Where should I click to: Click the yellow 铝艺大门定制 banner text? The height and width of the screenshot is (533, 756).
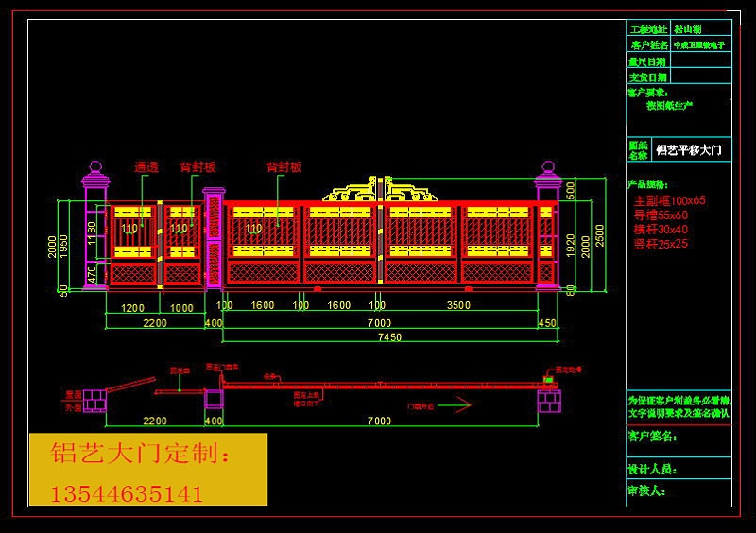pyautogui.click(x=140, y=455)
